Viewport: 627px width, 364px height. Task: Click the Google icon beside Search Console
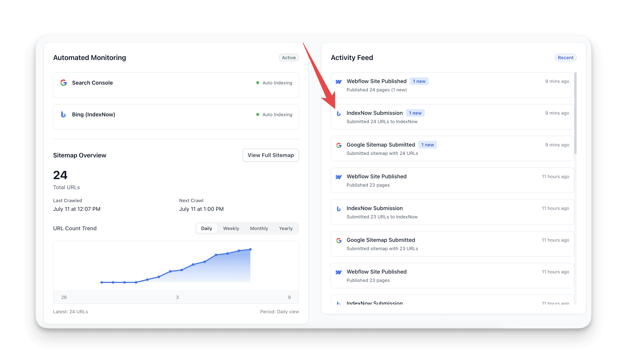point(64,83)
